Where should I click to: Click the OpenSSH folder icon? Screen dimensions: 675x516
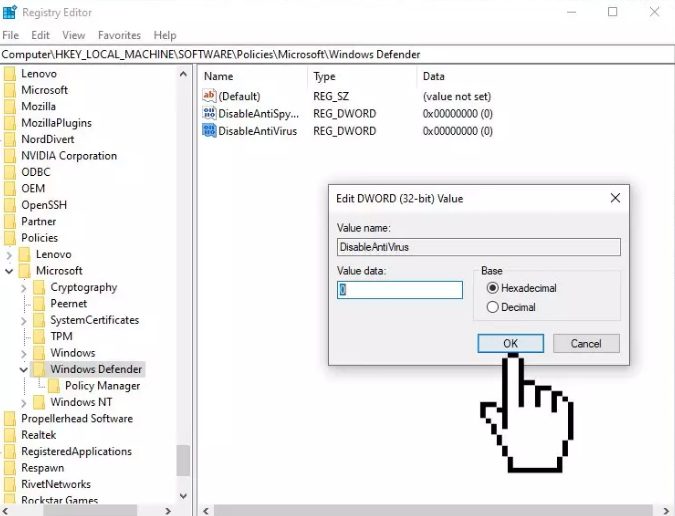[10, 205]
